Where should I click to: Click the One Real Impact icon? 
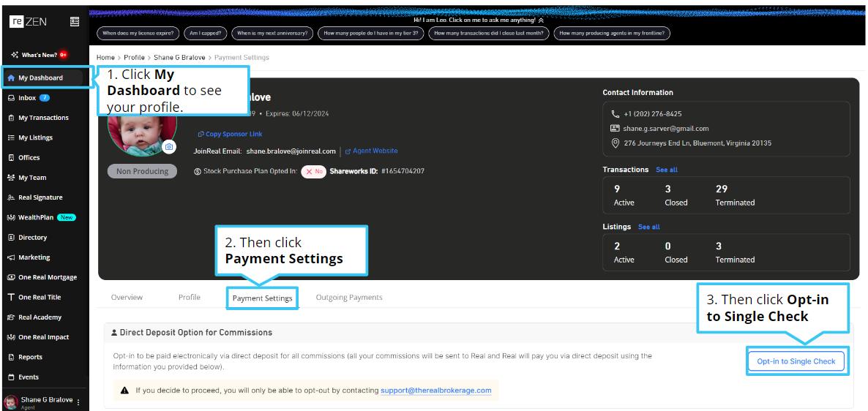[11, 337]
